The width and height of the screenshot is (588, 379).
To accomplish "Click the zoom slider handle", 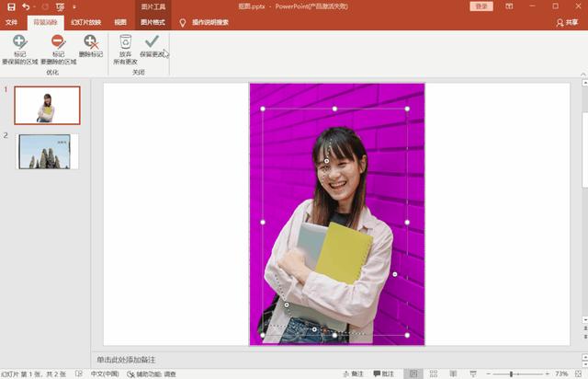I will [x=511, y=374].
